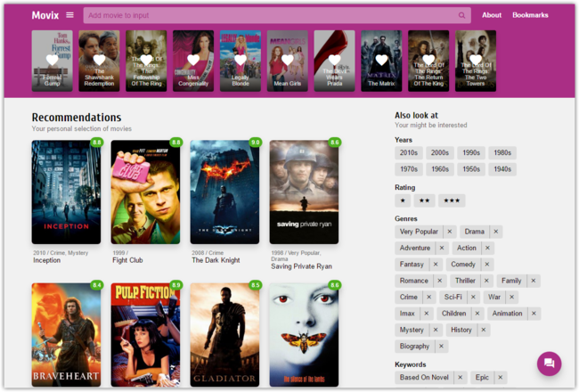
Task: Toggle heart on The Two Towers
Action: point(476,60)
